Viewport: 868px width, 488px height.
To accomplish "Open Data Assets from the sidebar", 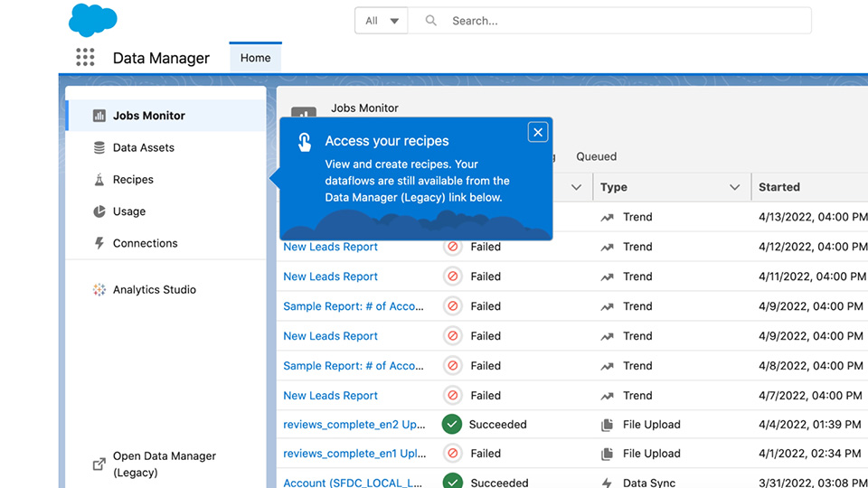I will [x=143, y=147].
